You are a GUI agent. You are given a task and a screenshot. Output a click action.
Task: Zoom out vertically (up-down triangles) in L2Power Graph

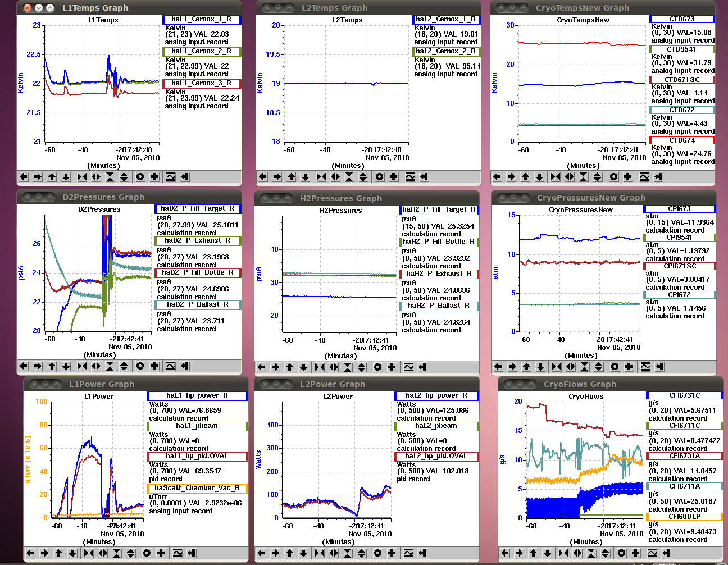(362, 553)
